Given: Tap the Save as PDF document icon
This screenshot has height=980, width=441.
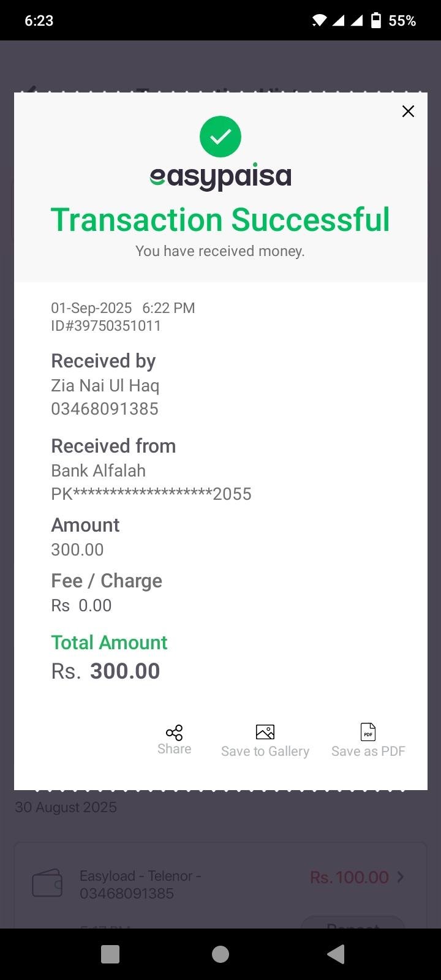Looking at the screenshot, I should click(x=368, y=732).
